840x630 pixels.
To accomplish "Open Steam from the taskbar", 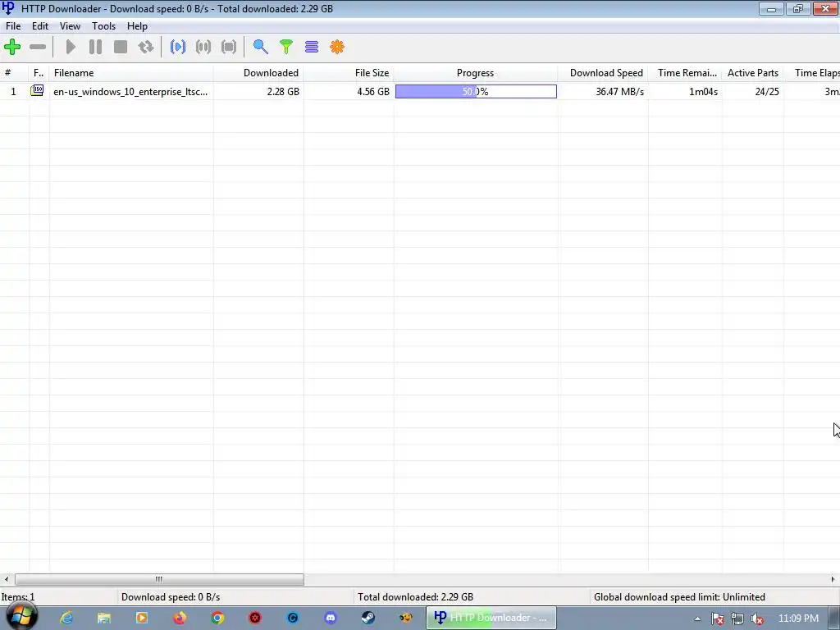I will (368, 618).
